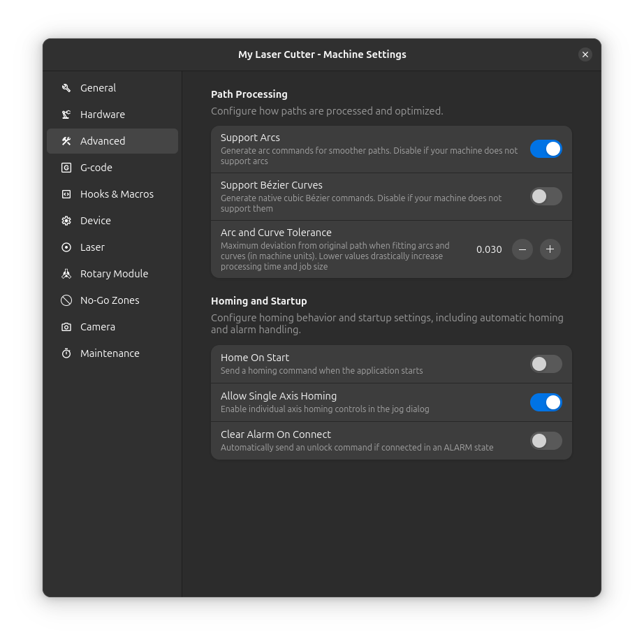
Task: Click the General wrench icon in sidebar
Action: click(66, 88)
